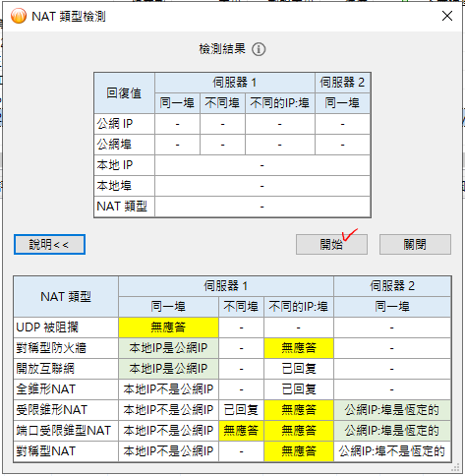Click the info icon beside 檢測結果
This screenshot has width=465, height=476.
click(259, 49)
